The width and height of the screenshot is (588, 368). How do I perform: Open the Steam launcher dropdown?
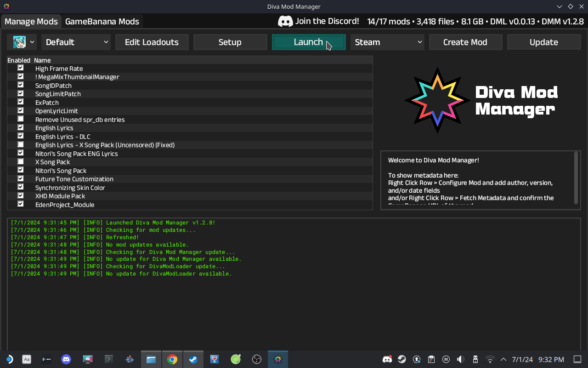coord(387,42)
